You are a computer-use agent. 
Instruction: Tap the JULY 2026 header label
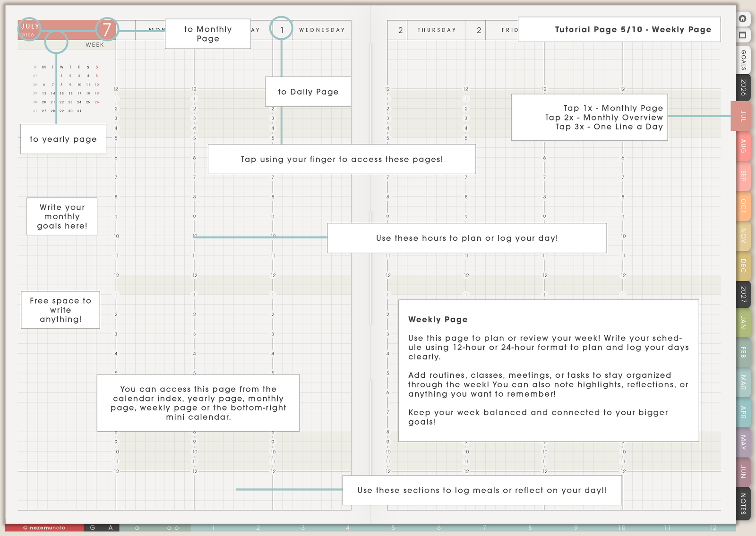pos(29,30)
